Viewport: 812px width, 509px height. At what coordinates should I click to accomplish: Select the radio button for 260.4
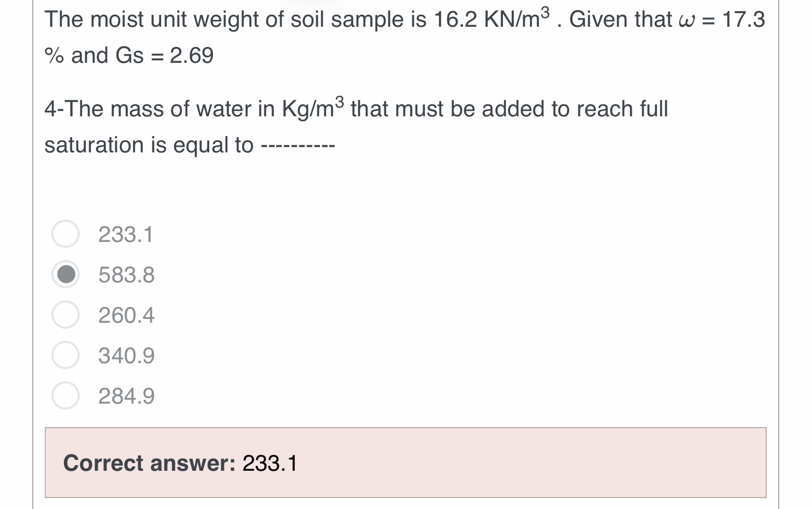65,315
